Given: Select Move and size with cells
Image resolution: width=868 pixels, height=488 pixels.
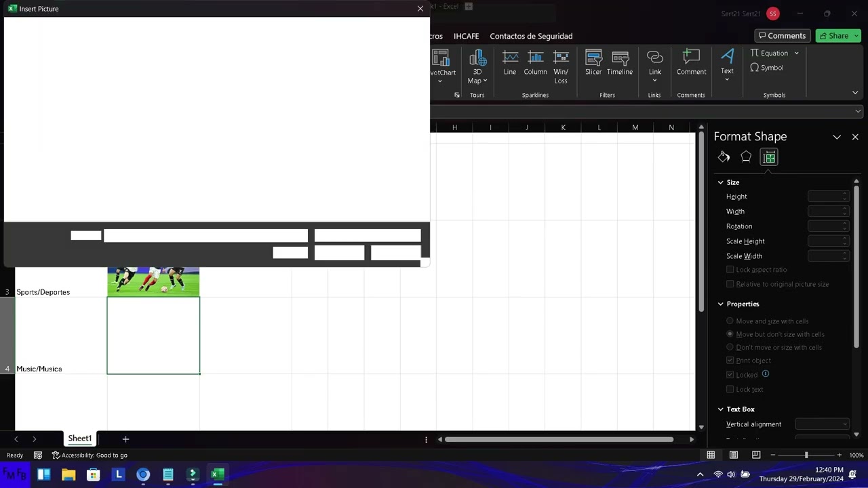Looking at the screenshot, I should (x=730, y=321).
